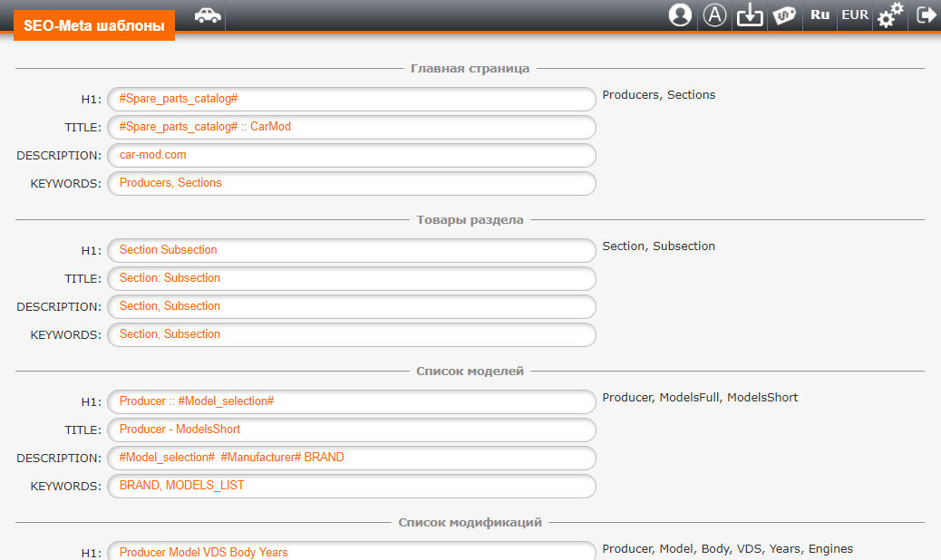The image size is (941, 560).
Task: Open the settings gears icon
Action: (890, 15)
